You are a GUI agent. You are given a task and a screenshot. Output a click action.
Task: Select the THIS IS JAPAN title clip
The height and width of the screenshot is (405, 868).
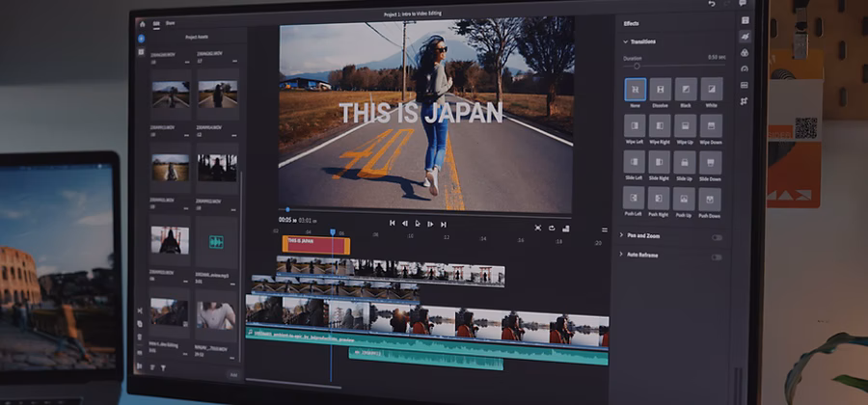(x=316, y=245)
